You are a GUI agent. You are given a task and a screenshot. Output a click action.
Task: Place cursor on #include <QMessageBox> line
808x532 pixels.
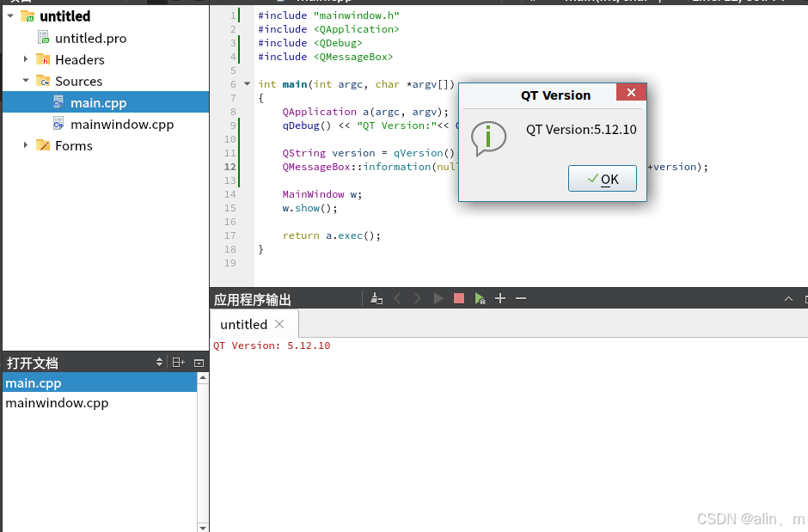pos(326,57)
